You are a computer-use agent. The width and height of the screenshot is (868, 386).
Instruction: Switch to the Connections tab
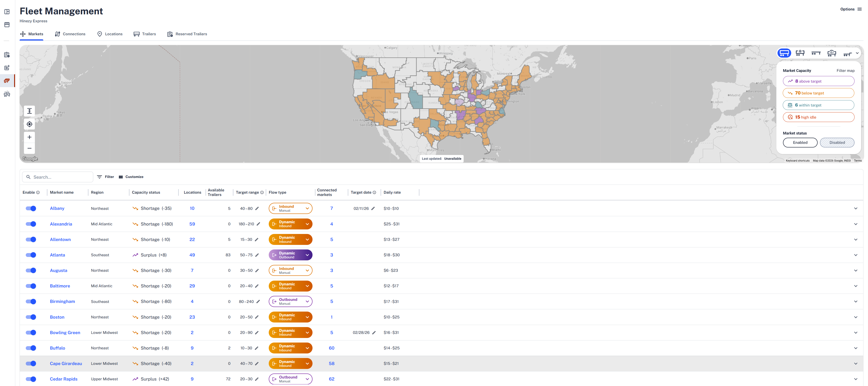point(70,34)
